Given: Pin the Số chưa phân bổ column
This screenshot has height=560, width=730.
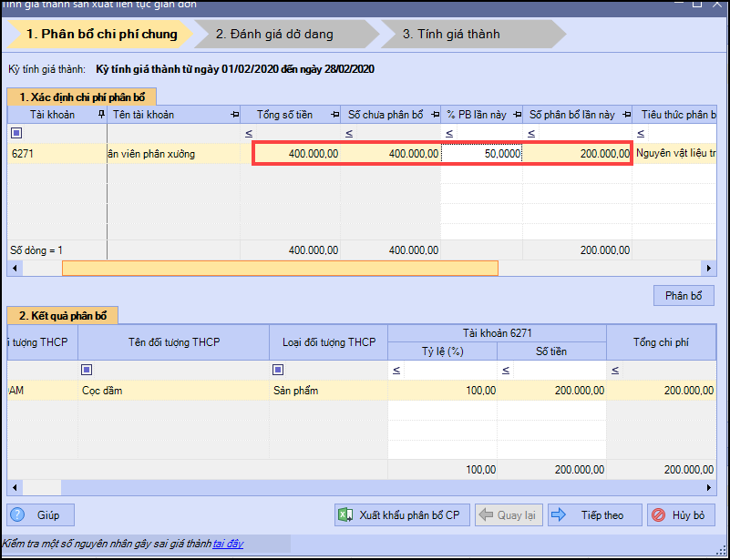Looking at the screenshot, I should 435,115.
